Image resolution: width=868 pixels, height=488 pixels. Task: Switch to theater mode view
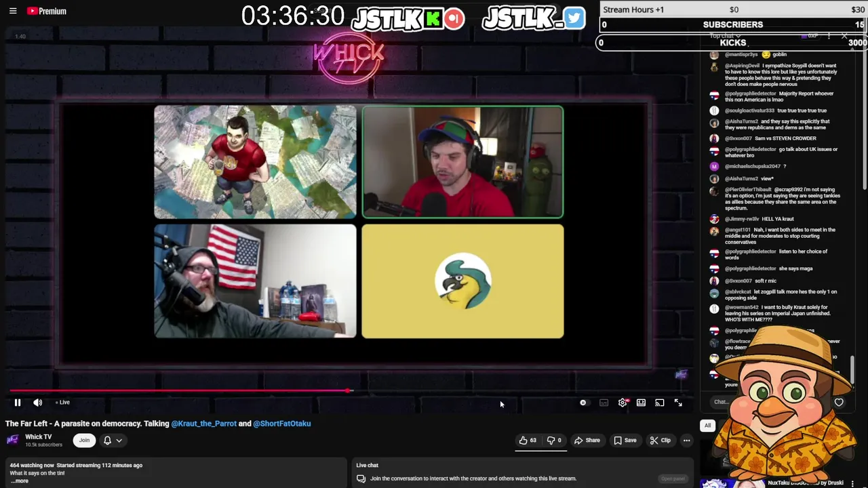(641, 403)
